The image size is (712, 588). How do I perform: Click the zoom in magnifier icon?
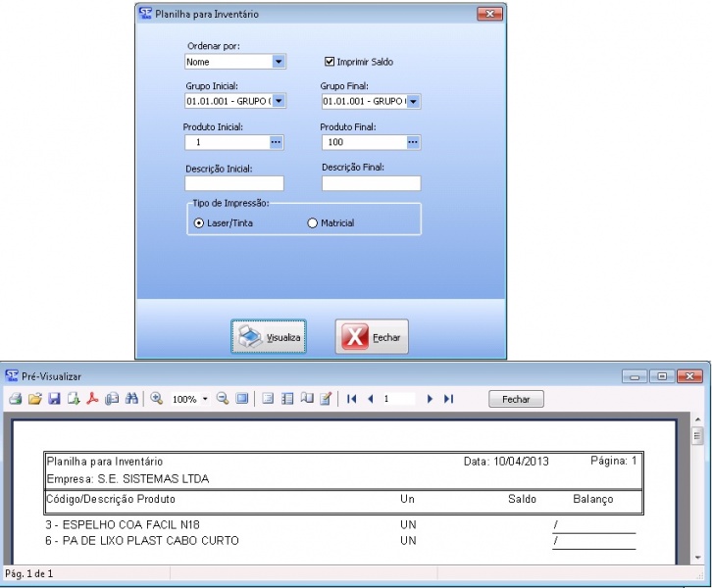click(156, 399)
